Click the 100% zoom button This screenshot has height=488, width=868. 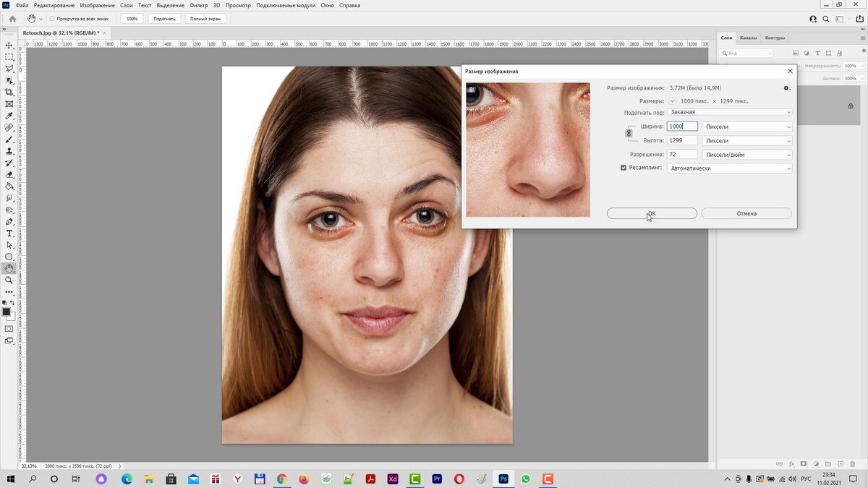(132, 19)
